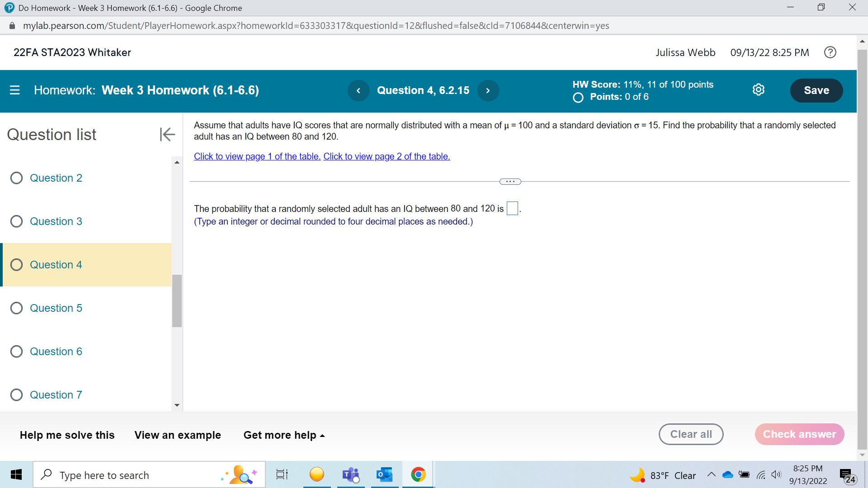Open the settings gear icon

[x=758, y=90]
